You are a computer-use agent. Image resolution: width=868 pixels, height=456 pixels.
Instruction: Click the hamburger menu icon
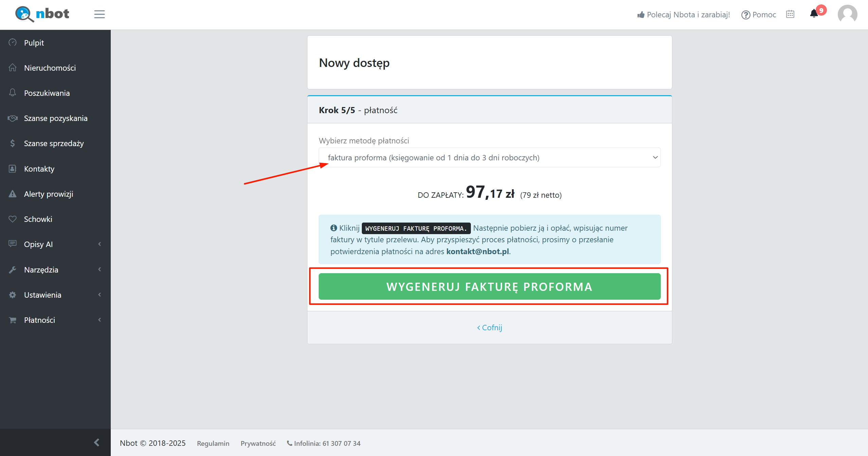(99, 14)
